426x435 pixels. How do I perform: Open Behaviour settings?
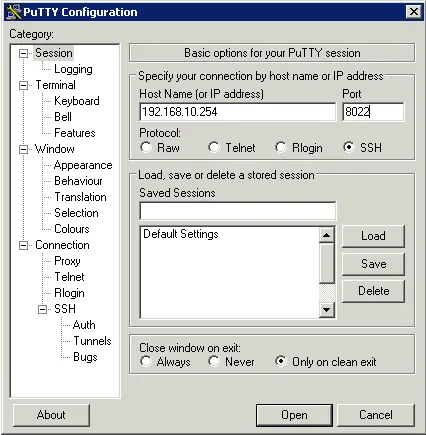[x=78, y=181]
